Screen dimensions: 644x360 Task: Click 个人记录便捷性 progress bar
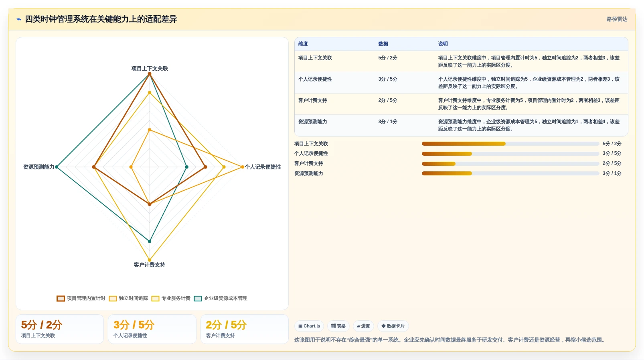tap(510, 154)
